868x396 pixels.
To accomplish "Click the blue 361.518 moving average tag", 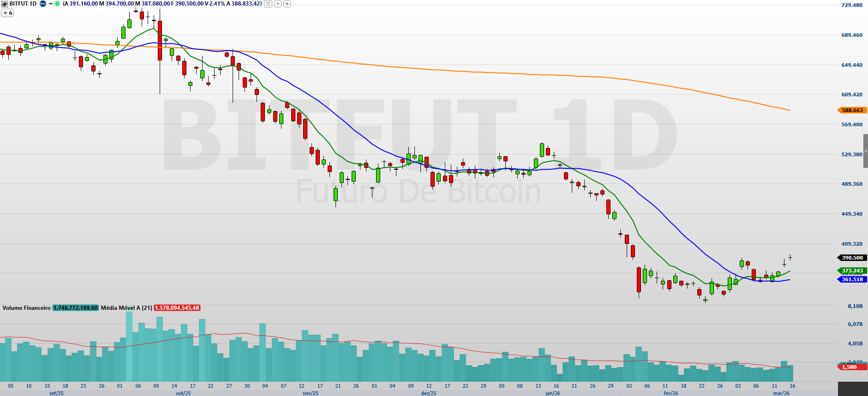I will point(852,279).
